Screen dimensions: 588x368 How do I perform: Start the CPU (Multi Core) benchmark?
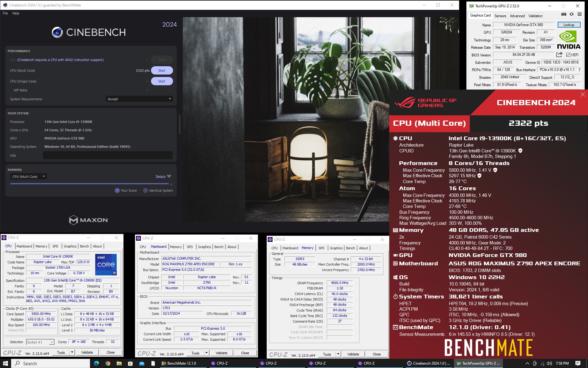click(x=162, y=71)
